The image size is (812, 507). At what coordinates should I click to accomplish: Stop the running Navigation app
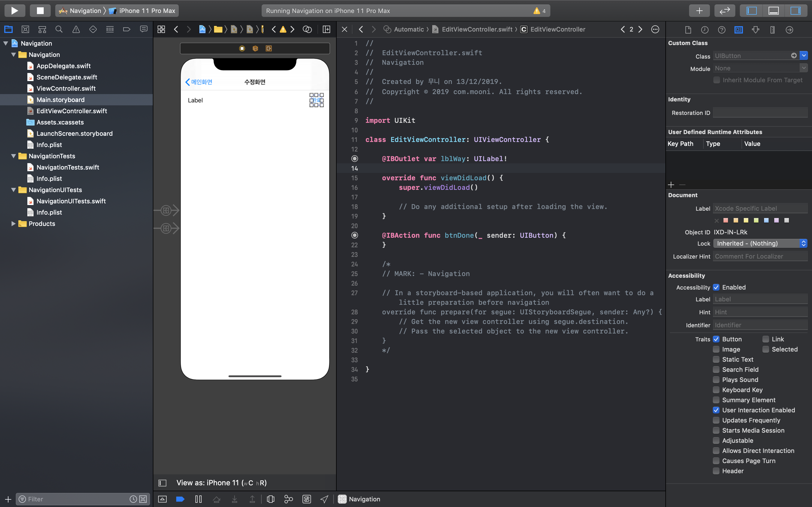pyautogui.click(x=40, y=10)
